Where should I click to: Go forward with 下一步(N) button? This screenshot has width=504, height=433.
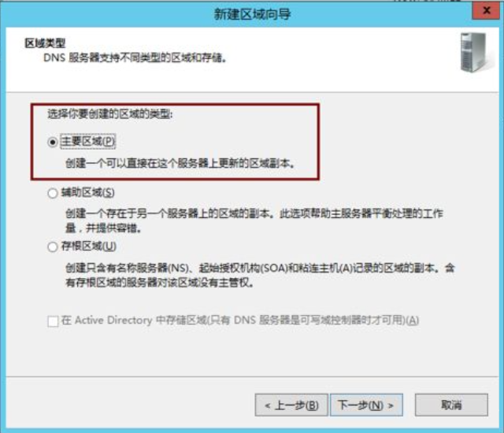tap(366, 405)
